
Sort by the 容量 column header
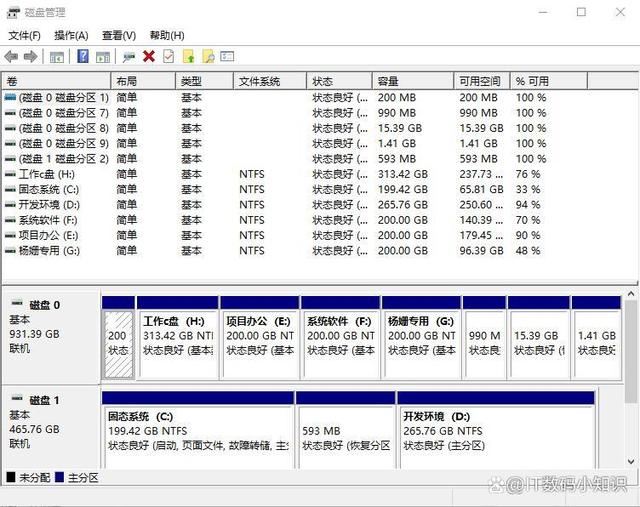pos(413,81)
